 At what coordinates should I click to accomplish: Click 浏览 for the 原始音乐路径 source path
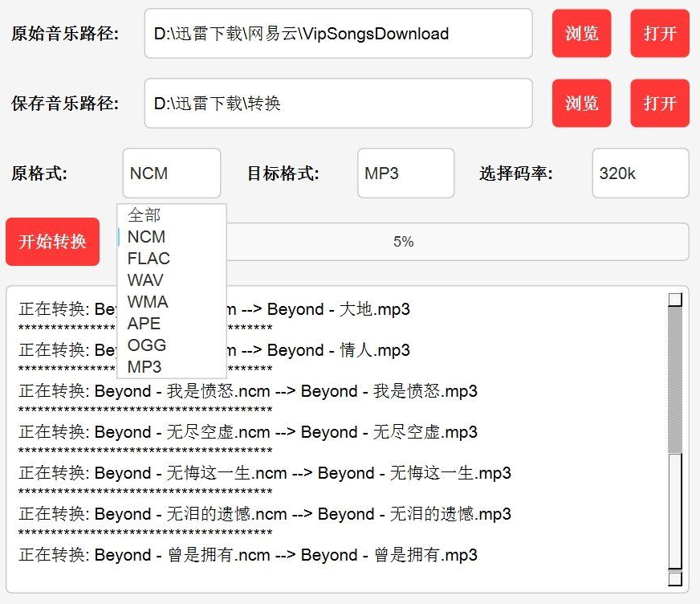[581, 34]
